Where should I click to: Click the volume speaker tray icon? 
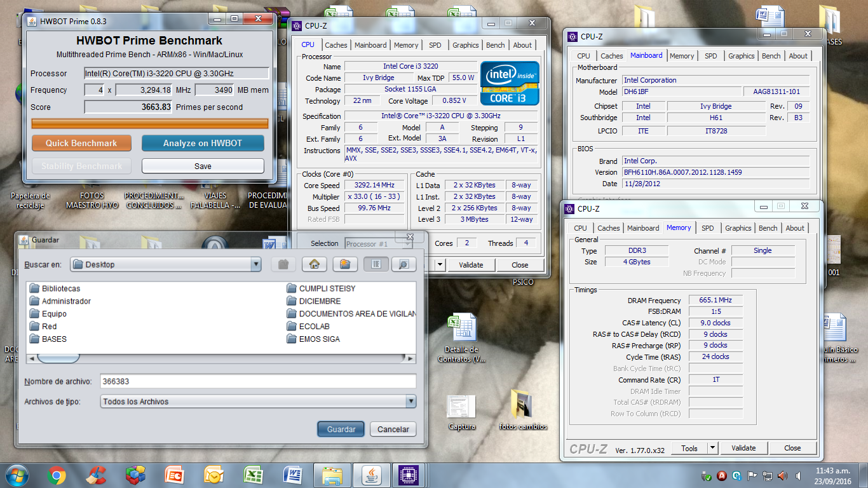point(782,475)
